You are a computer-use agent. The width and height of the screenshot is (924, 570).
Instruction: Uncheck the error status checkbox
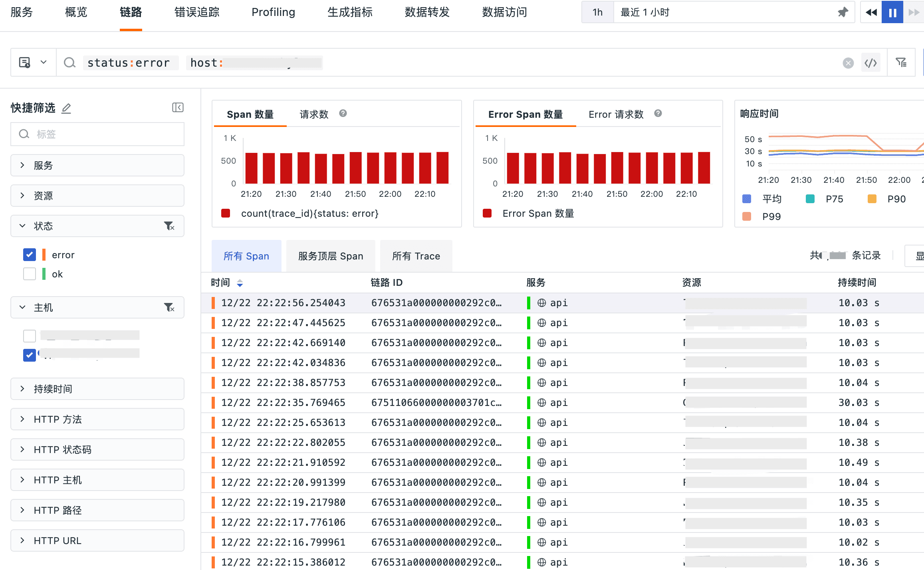30,255
